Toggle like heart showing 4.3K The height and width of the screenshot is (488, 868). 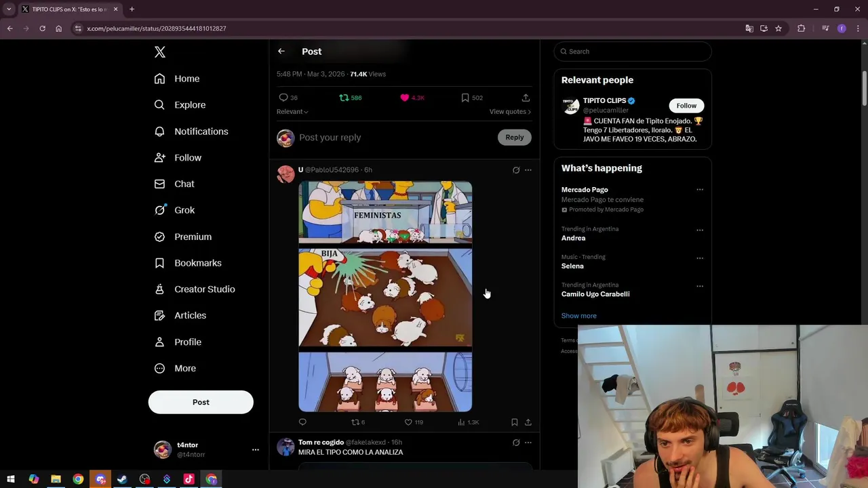(412, 98)
